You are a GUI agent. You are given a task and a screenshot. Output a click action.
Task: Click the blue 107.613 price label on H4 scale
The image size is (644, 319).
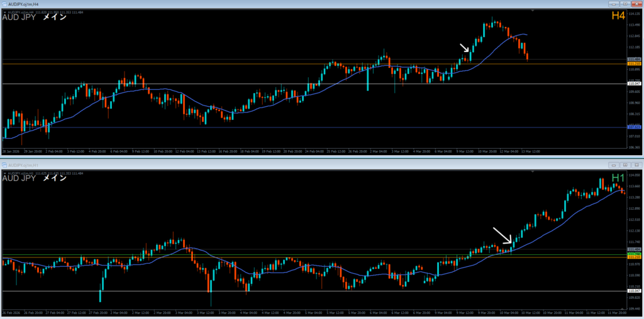(634, 127)
